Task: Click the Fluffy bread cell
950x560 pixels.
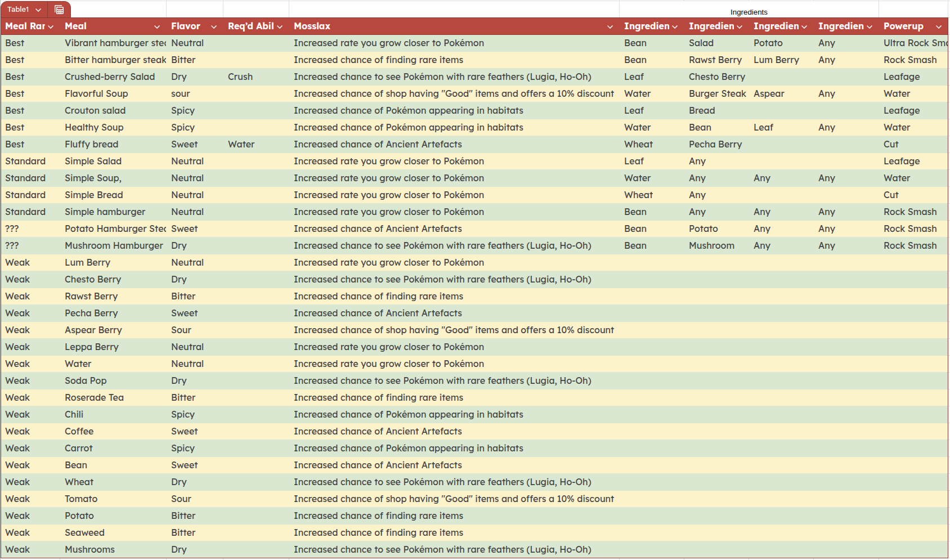Action: point(113,144)
